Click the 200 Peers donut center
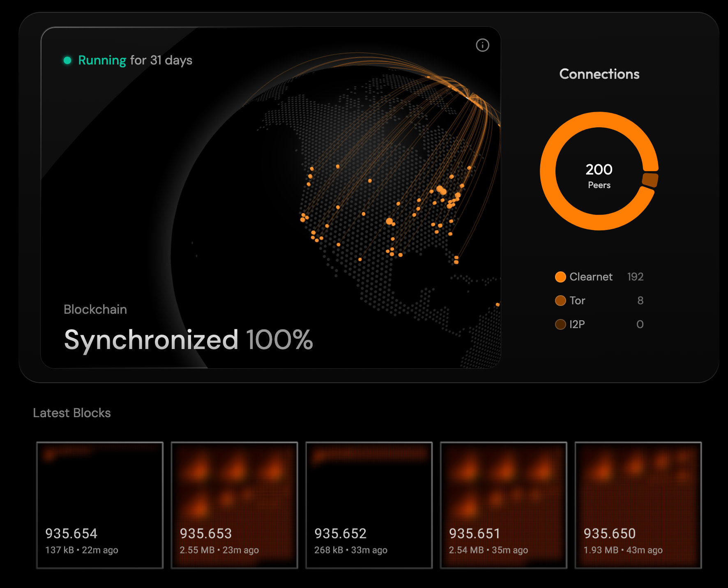Screen dimensions: 728x588 [599, 175]
